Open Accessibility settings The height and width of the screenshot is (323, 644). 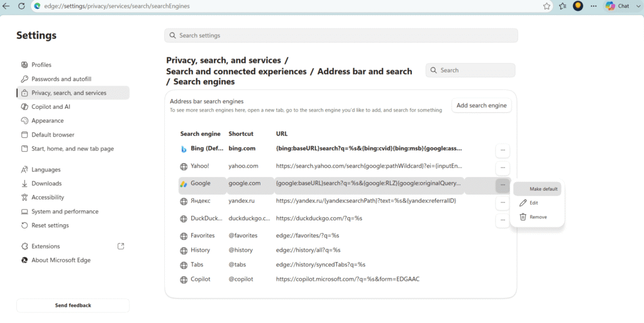(73, 198)
